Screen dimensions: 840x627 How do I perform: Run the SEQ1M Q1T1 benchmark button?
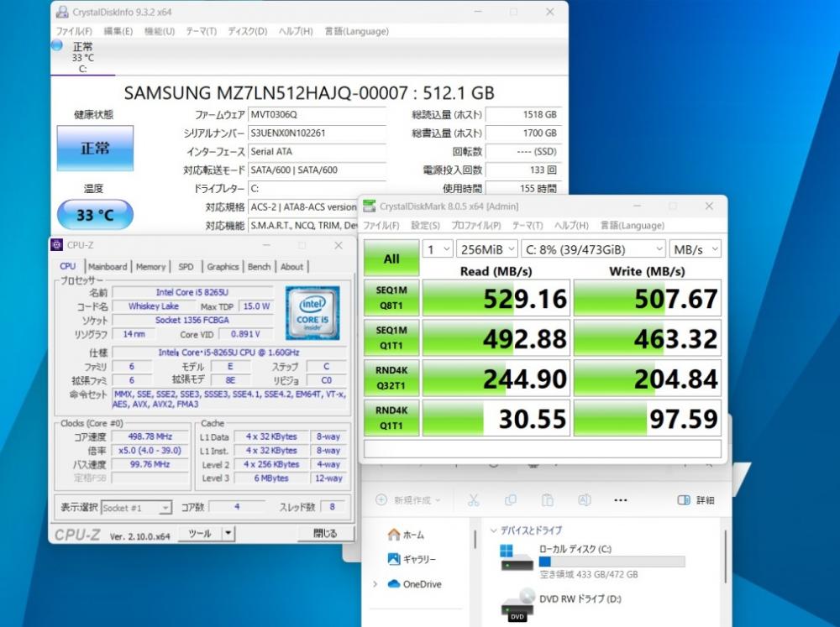391,338
